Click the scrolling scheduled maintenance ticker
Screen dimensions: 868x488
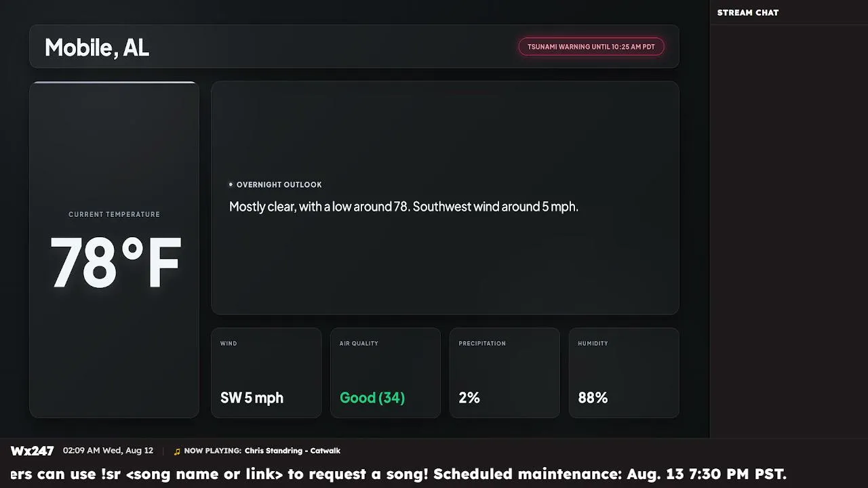(x=399, y=474)
